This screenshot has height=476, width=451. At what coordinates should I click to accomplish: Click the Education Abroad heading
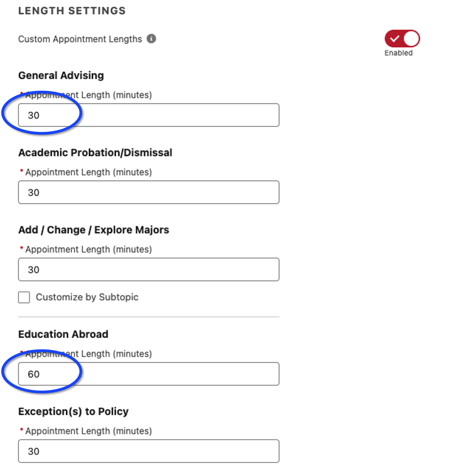pos(63,334)
